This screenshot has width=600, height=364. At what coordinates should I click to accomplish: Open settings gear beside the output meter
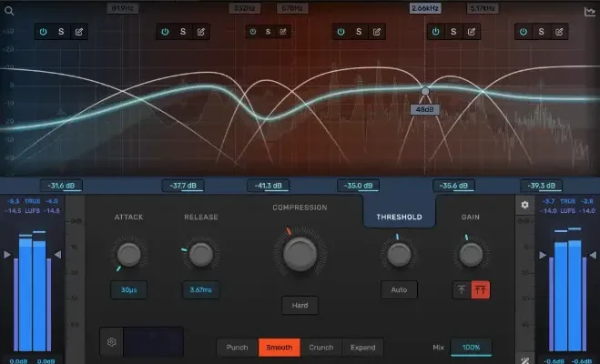(x=524, y=205)
